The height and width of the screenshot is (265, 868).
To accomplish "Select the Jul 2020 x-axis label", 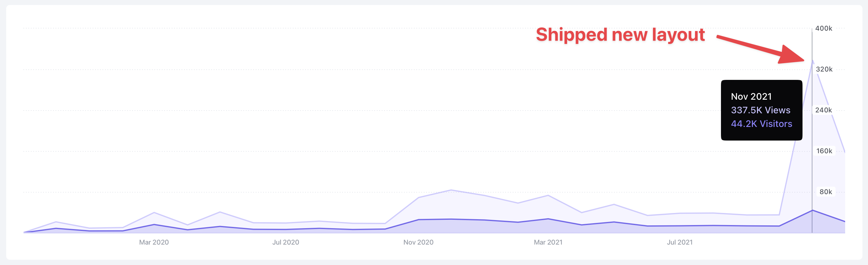I will point(286,242).
